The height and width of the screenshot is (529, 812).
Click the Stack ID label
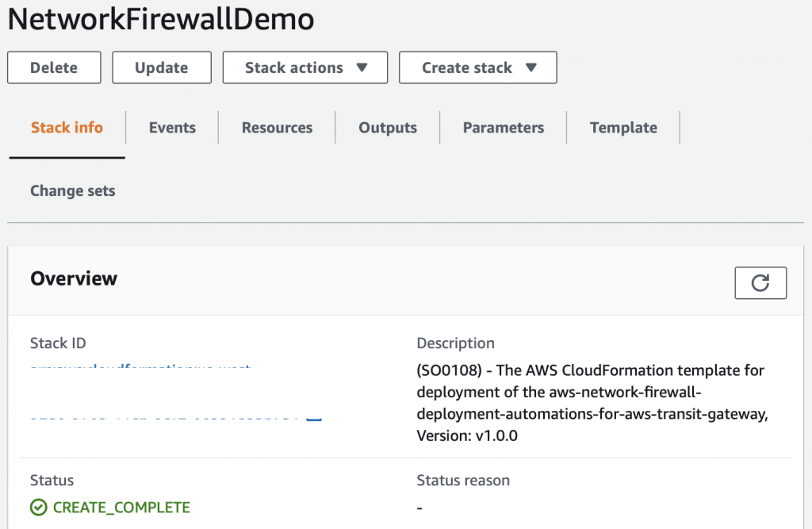[x=58, y=343]
